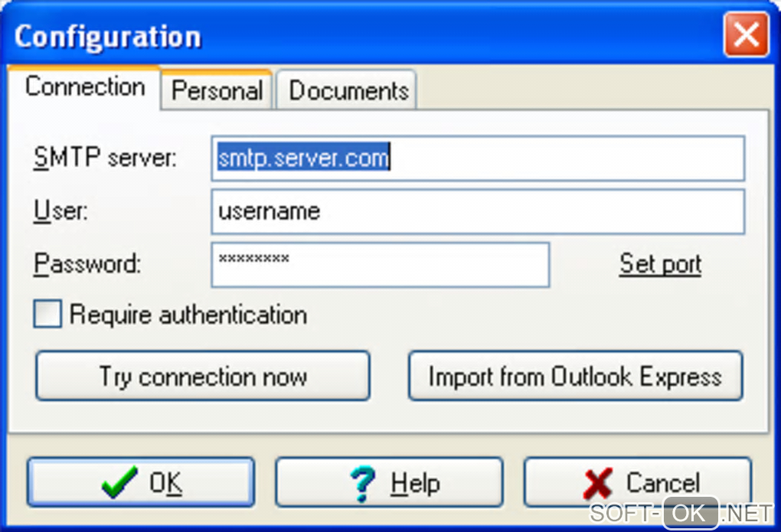Cancel the configuration dialog

point(638,482)
